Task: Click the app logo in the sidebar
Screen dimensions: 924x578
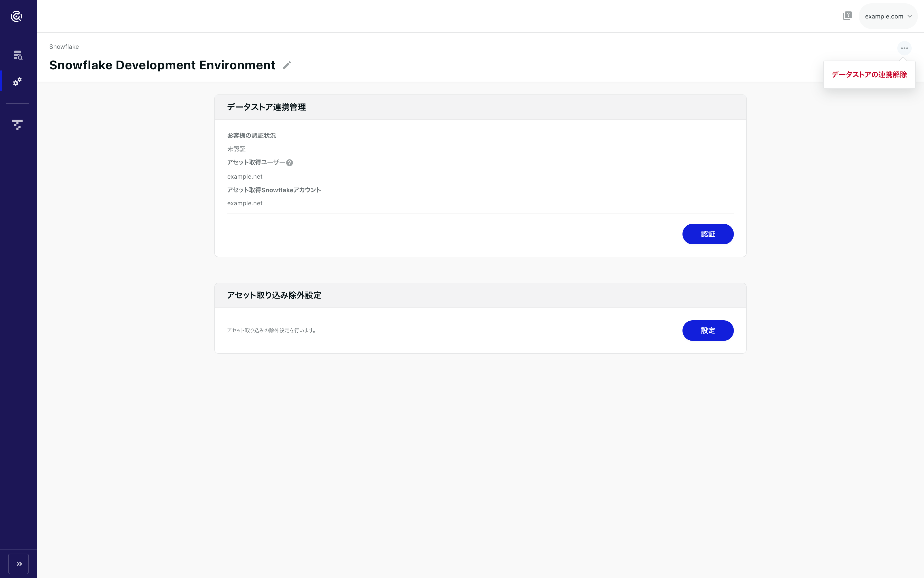Action: click(x=16, y=16)
